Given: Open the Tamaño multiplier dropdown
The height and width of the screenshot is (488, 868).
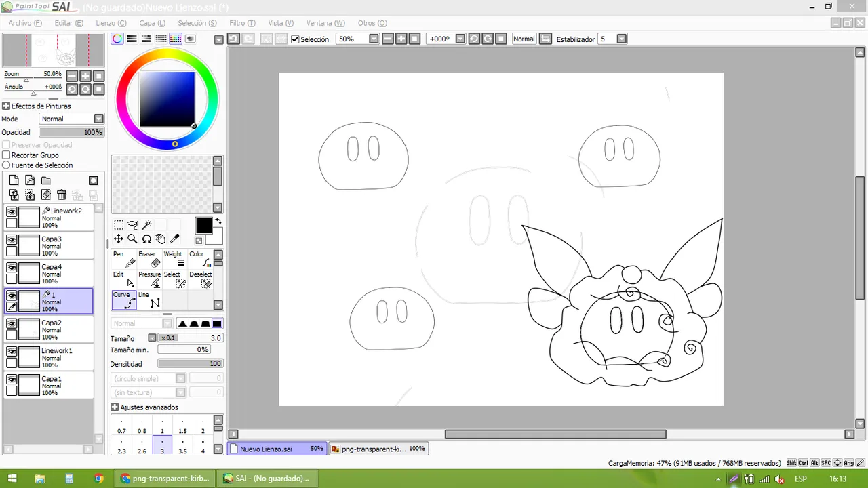Looking at the screenshot, I should (x=152, y=338).
